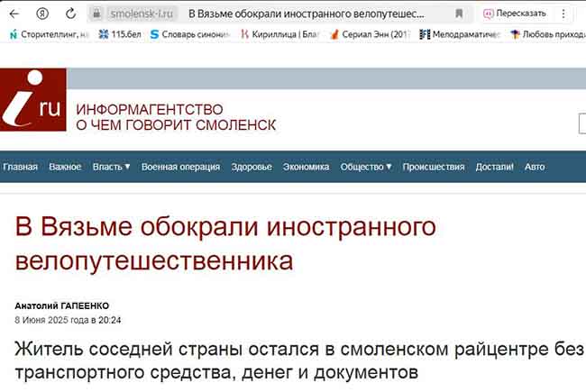Expand the Общество dropdown menu

click(x=366, y=167)
